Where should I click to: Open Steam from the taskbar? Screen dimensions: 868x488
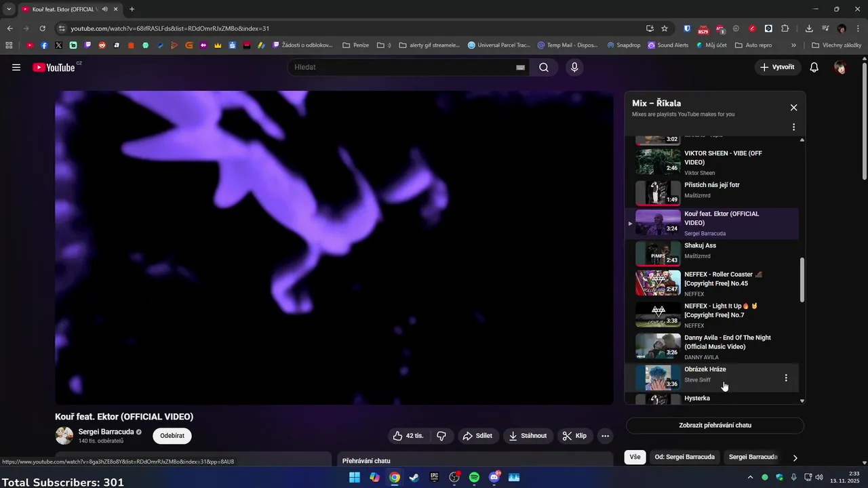coord(414,477)
